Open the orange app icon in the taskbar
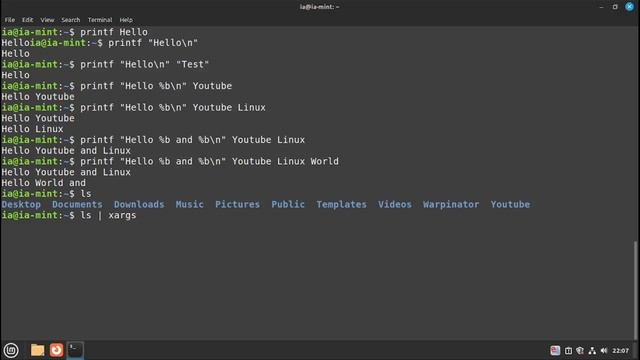Screen dimensions: 640x360 coord(56,350)
